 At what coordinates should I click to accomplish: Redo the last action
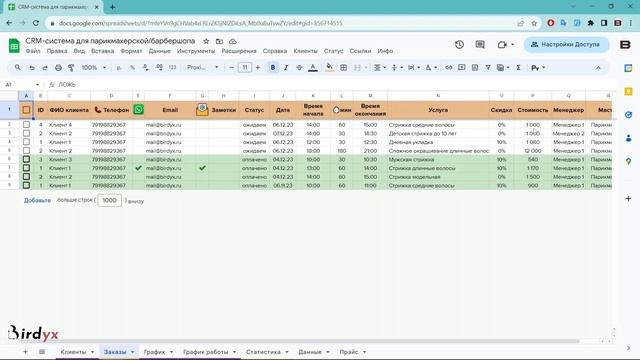[45, 68]
